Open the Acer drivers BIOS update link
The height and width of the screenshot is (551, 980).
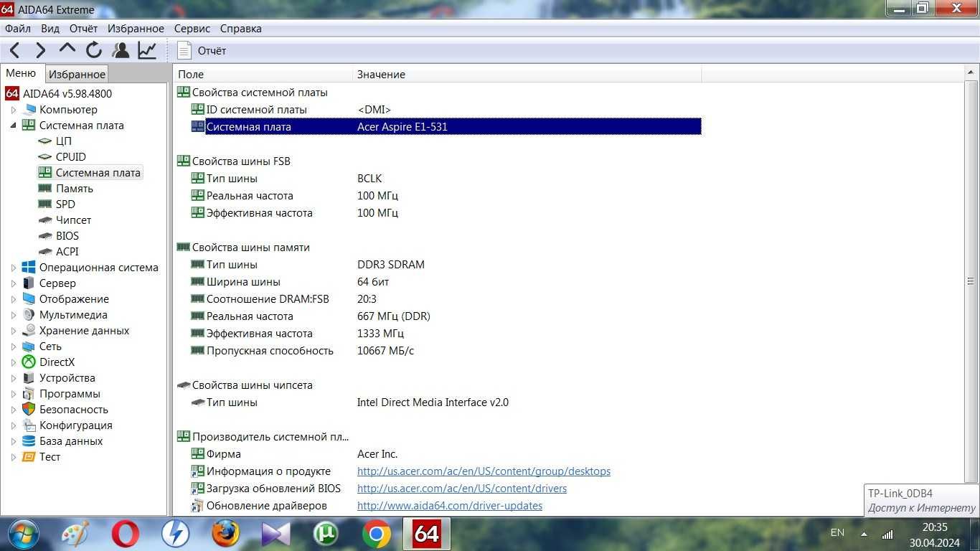pyautogui.click(x=462, y=489)
